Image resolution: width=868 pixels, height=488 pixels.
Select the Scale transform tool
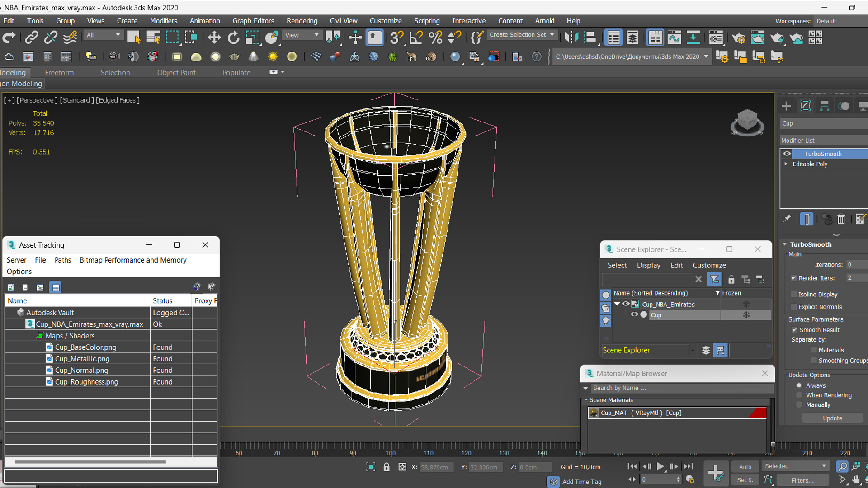(x=253, y=38)
